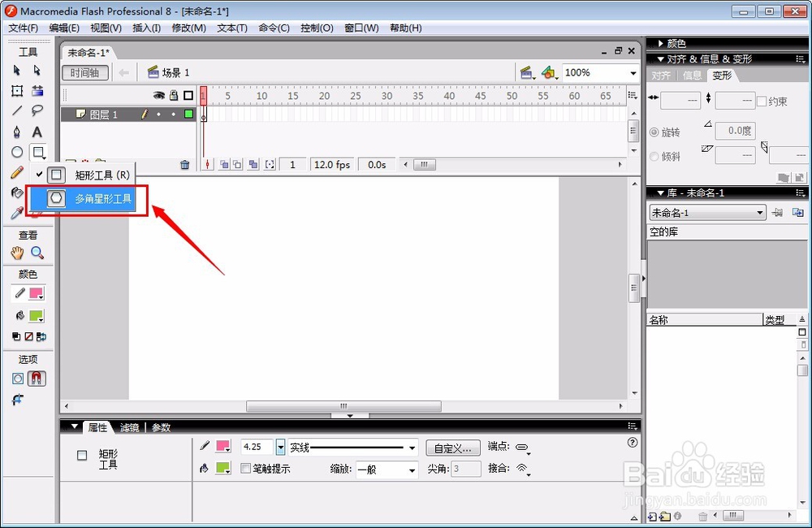Click the stage horizontal scrollbar thumb

point(343,406)
